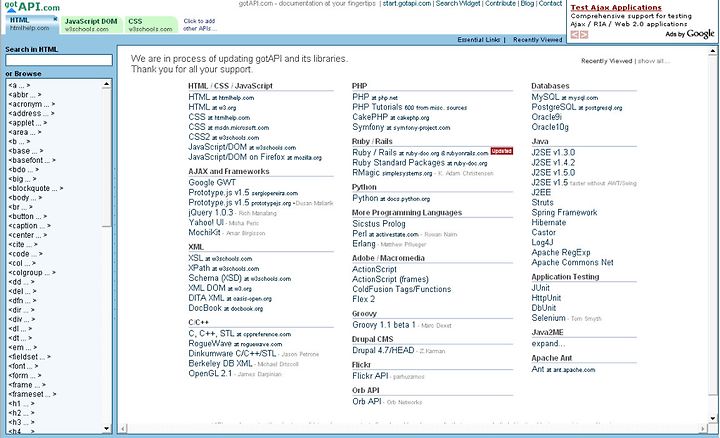This screenshot has height=438, width=720.
Task: Click the horizontal scrollbar left arrow
Action: pos(123,428)
